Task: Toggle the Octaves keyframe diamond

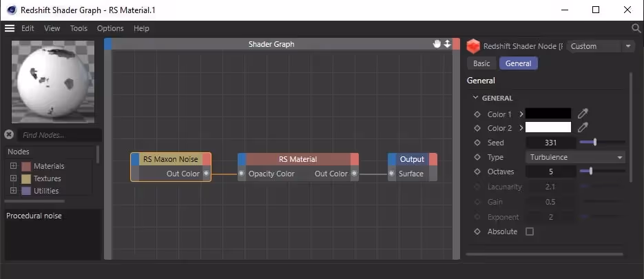Action: [477, 172]
